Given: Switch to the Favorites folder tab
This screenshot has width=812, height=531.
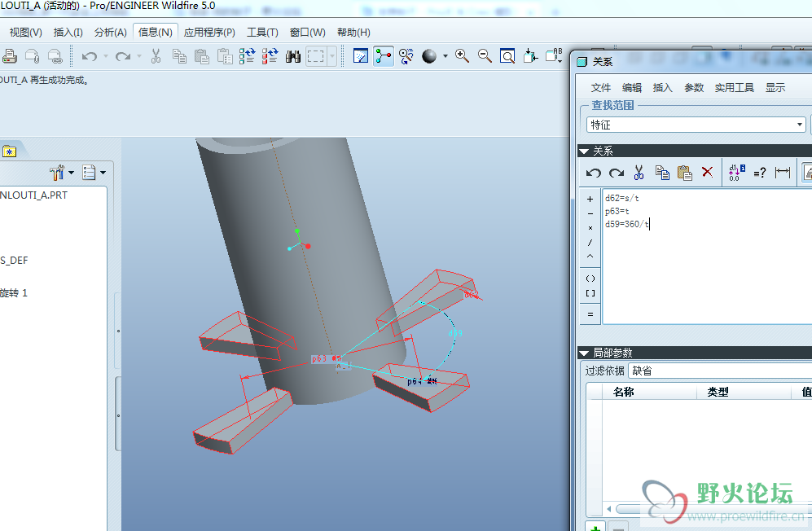Looking at the screenshot, I should [x=9, y=151].
